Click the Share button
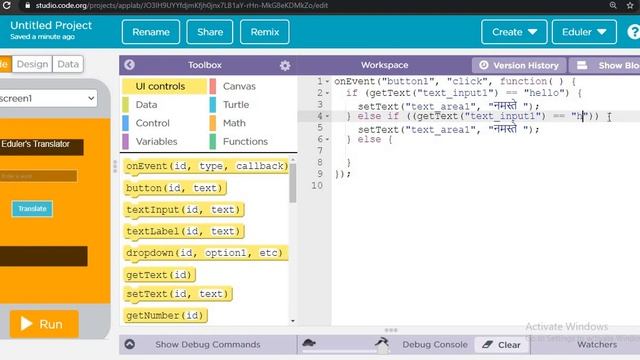This screenshot has height=360, width=640. click(x=210, y=32)
